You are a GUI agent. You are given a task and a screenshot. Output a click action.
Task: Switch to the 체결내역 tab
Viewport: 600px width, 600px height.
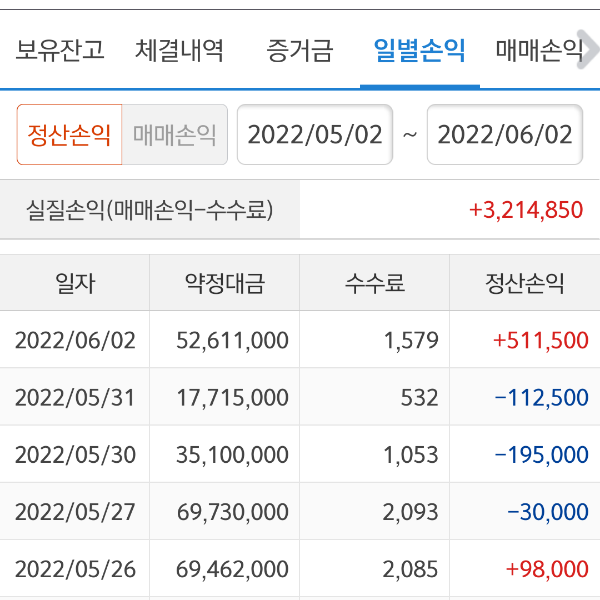[180, 49]
